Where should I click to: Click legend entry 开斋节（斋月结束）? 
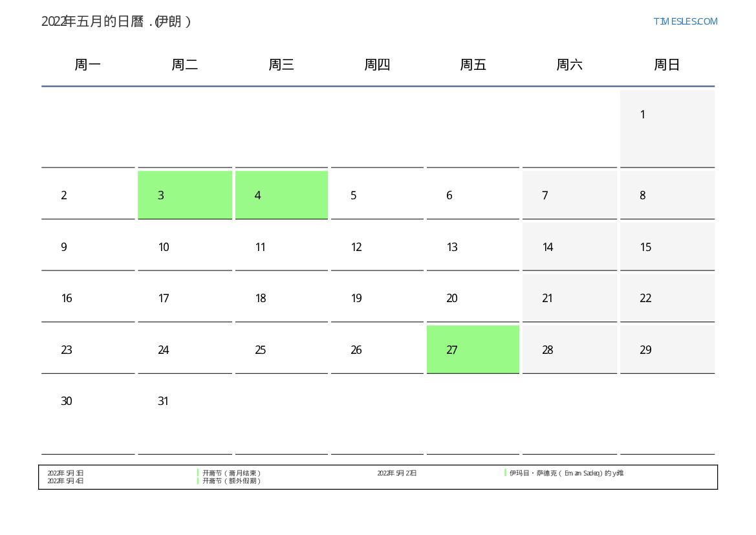click(232, 474)
